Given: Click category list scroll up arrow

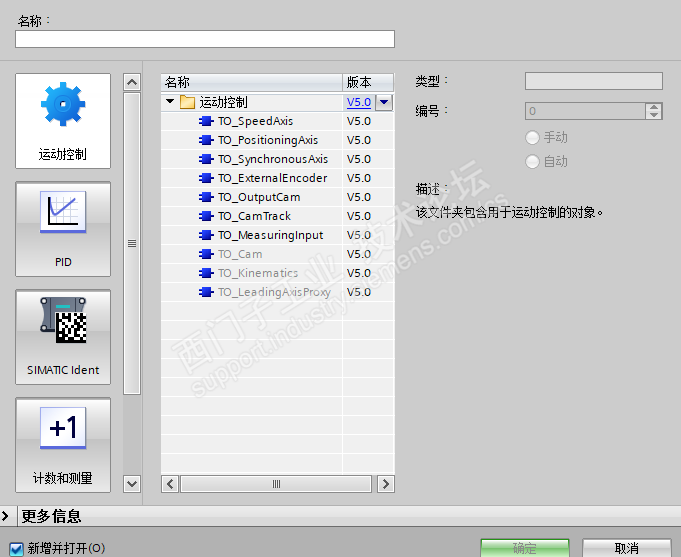Looking at the screenshot, I should pos(132,82).
